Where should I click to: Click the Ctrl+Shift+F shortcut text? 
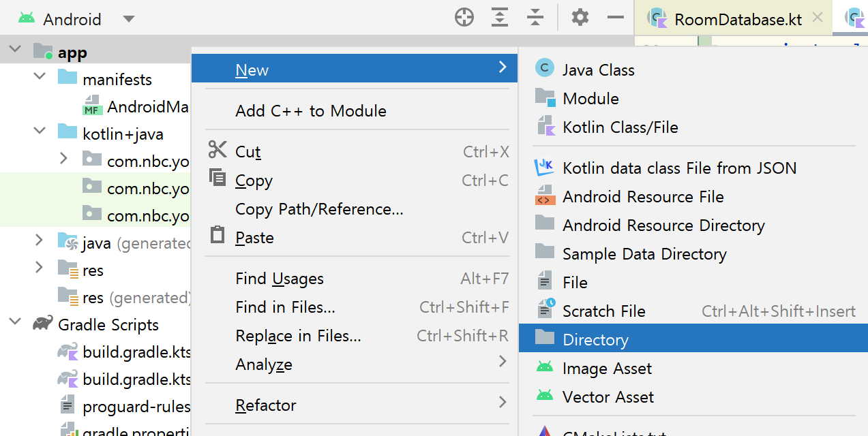464,307
